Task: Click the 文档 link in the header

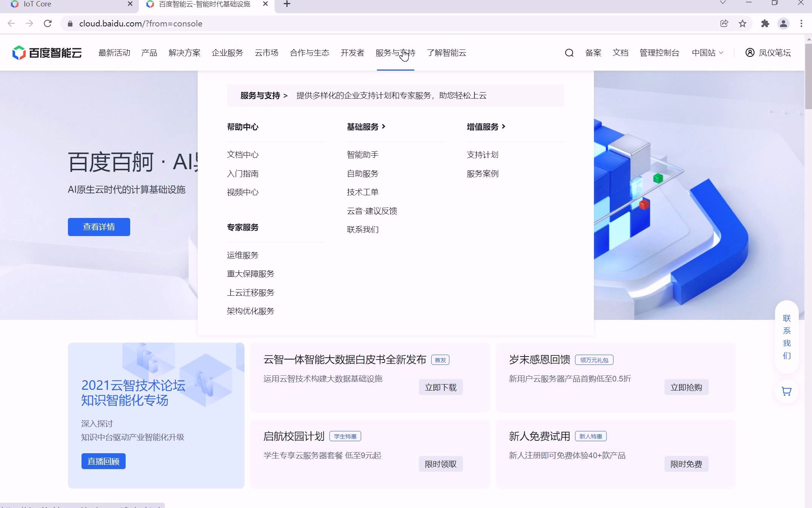Action: coord(620,53)
